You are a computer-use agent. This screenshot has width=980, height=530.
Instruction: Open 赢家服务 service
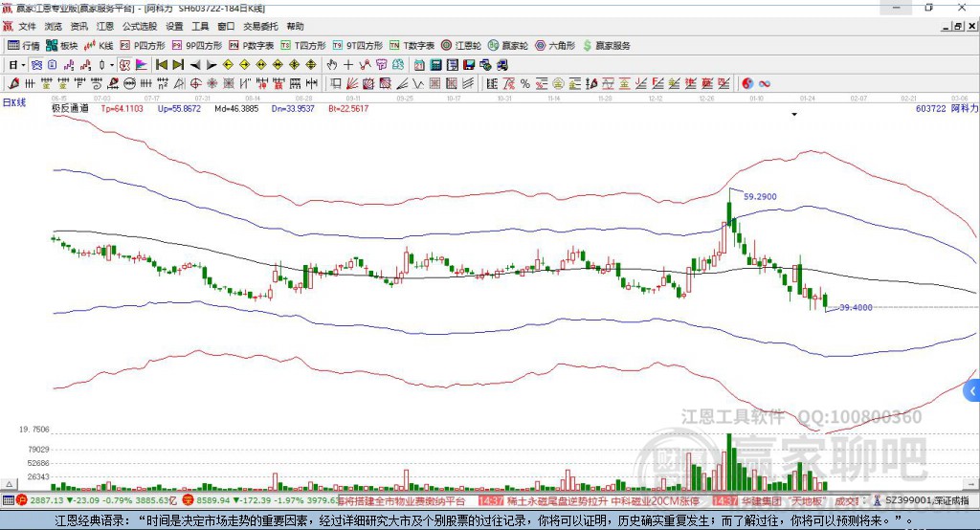606,46
